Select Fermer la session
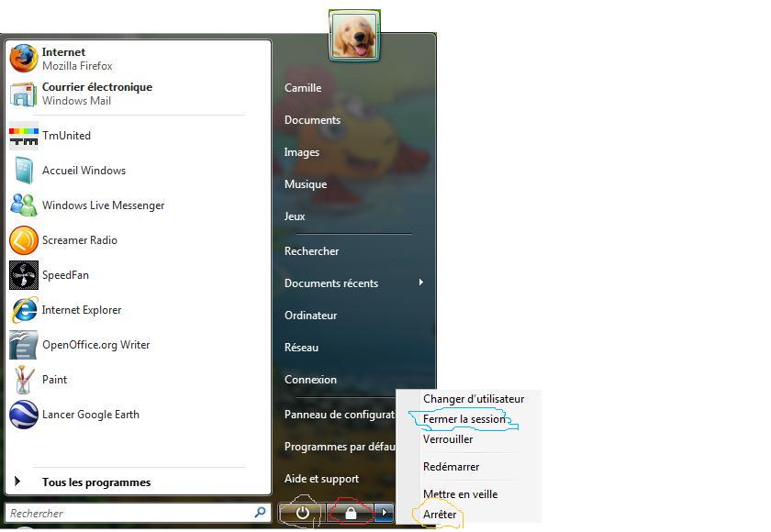Image resolution: width=771 pixels, height=532 pixels. 464,419
